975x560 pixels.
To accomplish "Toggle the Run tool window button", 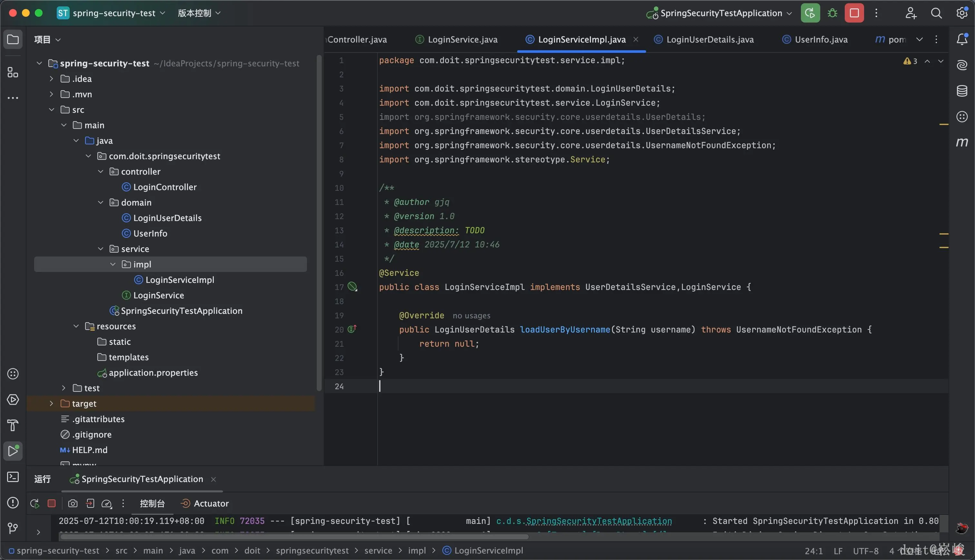I will tap(13, 451).
